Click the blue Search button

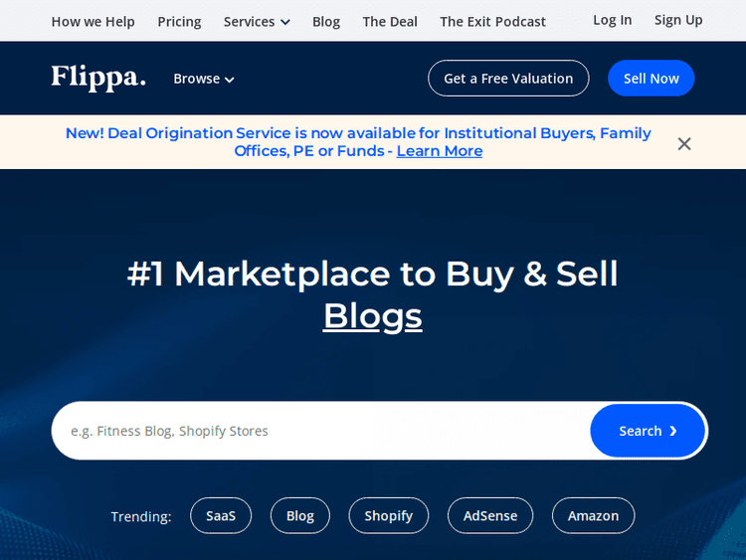(x=648, y=431)
